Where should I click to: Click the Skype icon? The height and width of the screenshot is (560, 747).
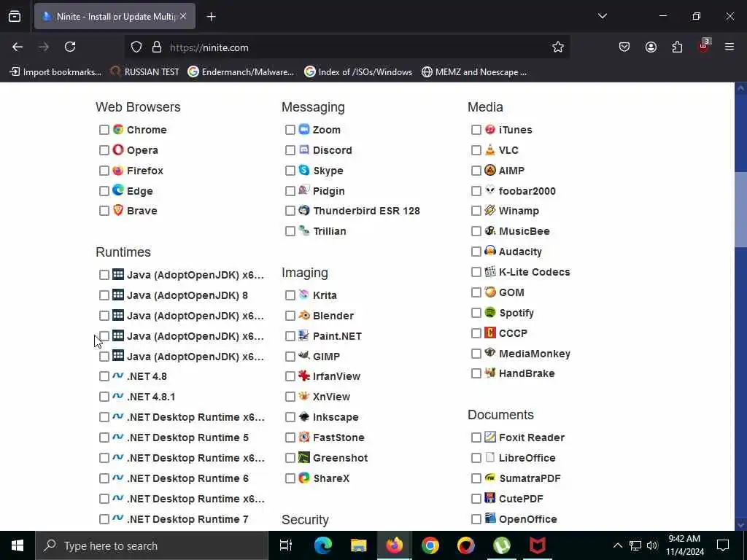point(304,169)
